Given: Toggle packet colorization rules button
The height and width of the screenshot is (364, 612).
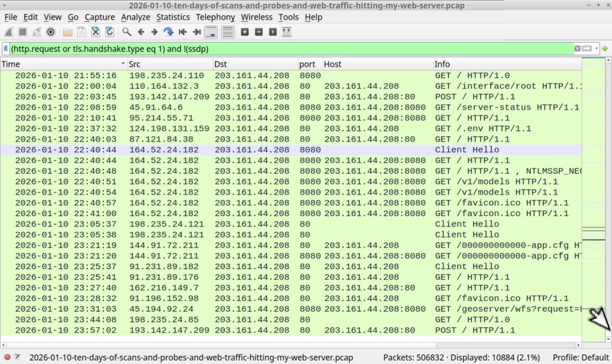Looking at the screenshot, I should coord(227,32).
